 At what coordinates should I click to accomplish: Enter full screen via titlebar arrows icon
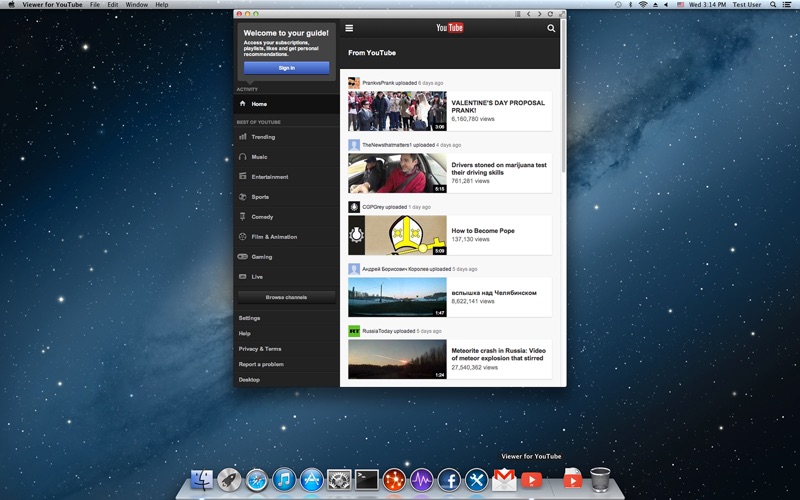click(x=562, y=14)
